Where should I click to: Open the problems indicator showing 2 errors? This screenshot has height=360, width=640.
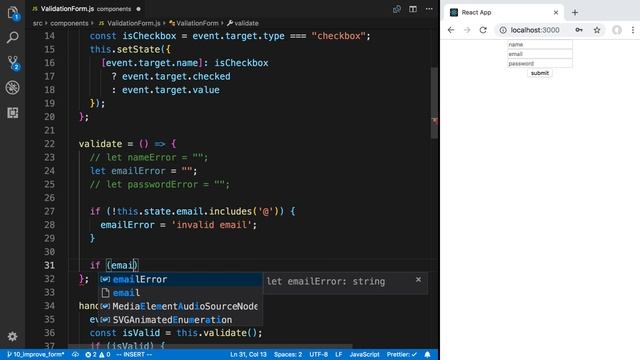point(98,354)
